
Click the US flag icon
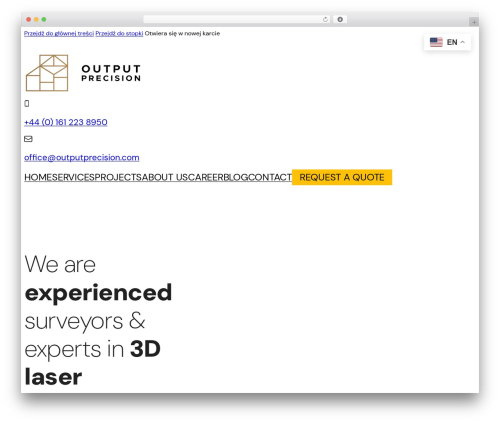click(436, 42)
